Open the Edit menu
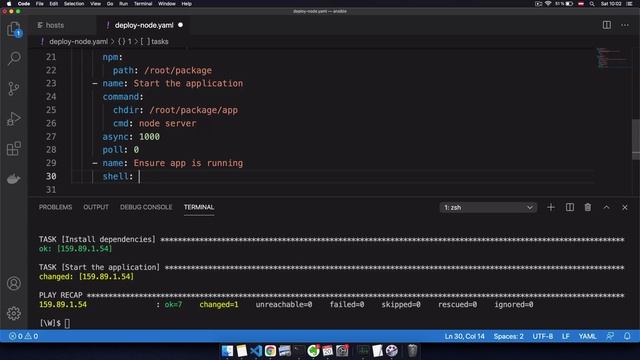The width and height of the screenshot is (640, 360). [x=53, y=4]
